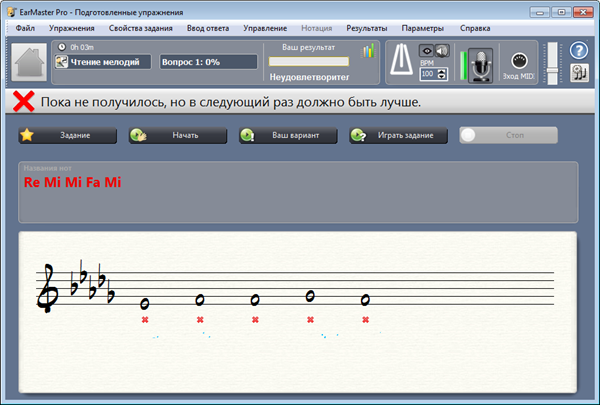The width and height of the screenshot is (600, 405).
Task: Click the green microphone level meter
Action: pos(463,65)
